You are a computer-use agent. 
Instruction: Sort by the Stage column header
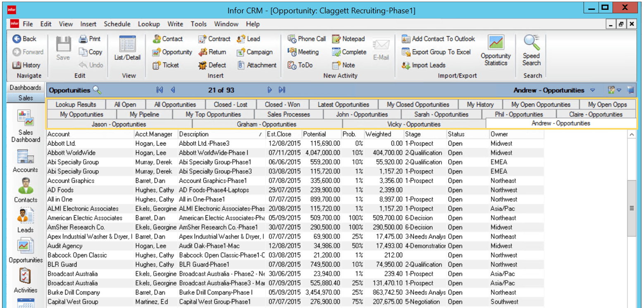click(425, 134)
